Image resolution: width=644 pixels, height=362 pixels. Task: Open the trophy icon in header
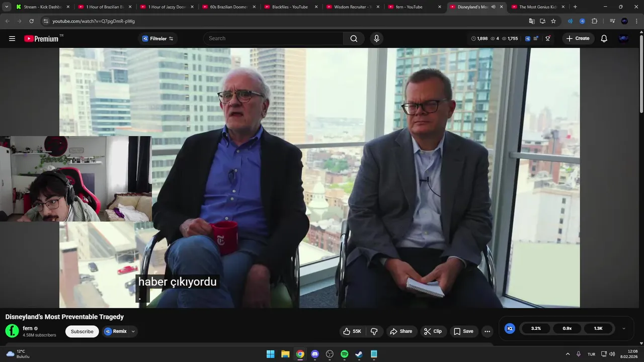click(x=548, y=39)
